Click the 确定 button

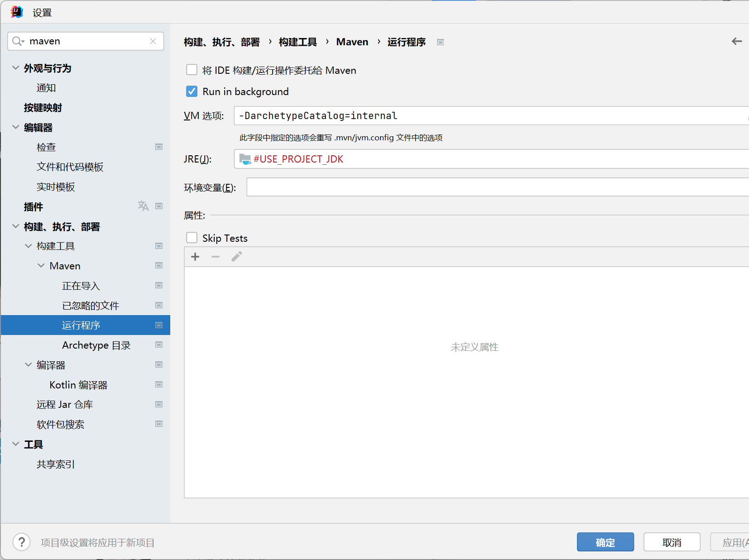pyautogui.click(x=605, y=542)
